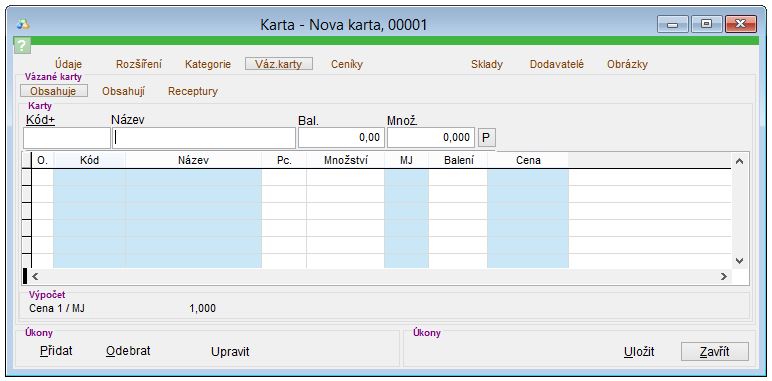Screen dimensions: 772x381
Task: Click the table scroll down arrow
Action: (739, 260)
